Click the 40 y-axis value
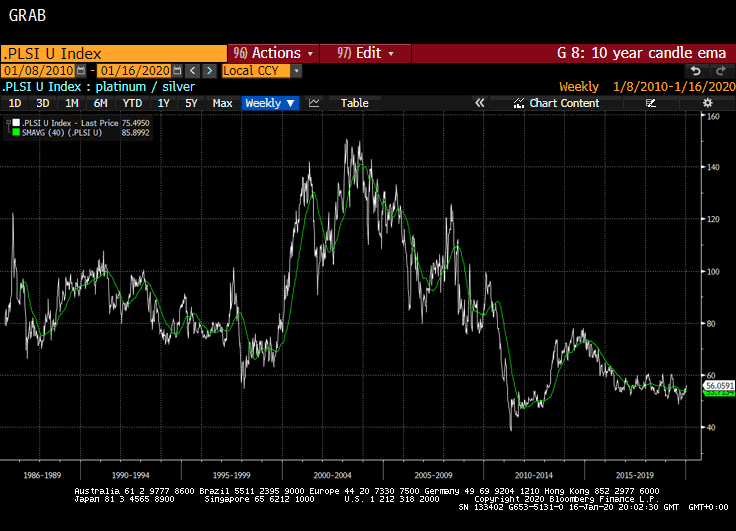The image size is (736, 531). click(x=711, y=428)
